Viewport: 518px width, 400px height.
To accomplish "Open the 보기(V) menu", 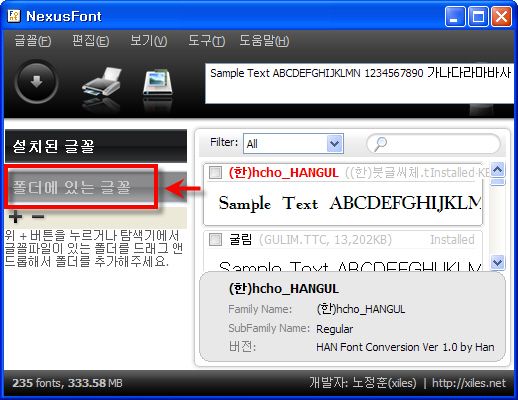I will (148, 41).
